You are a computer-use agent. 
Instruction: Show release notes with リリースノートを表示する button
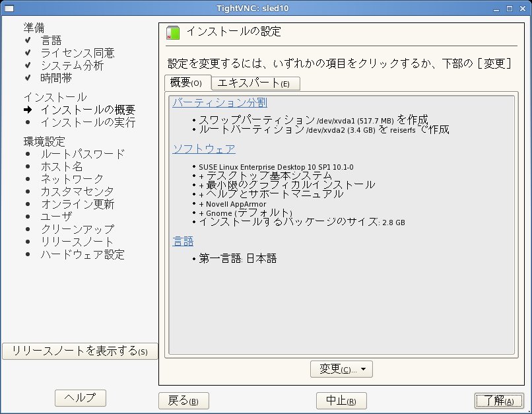[80, 351]
